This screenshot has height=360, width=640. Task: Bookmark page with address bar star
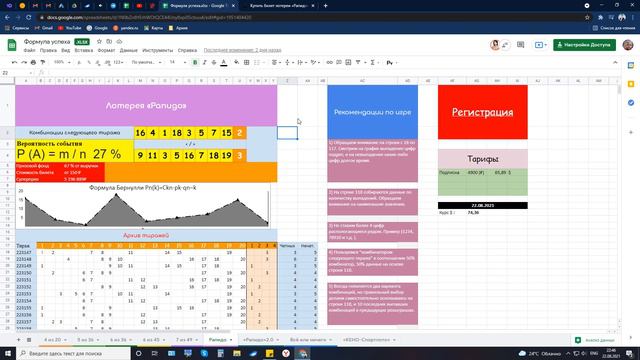(x=587, y=18)
